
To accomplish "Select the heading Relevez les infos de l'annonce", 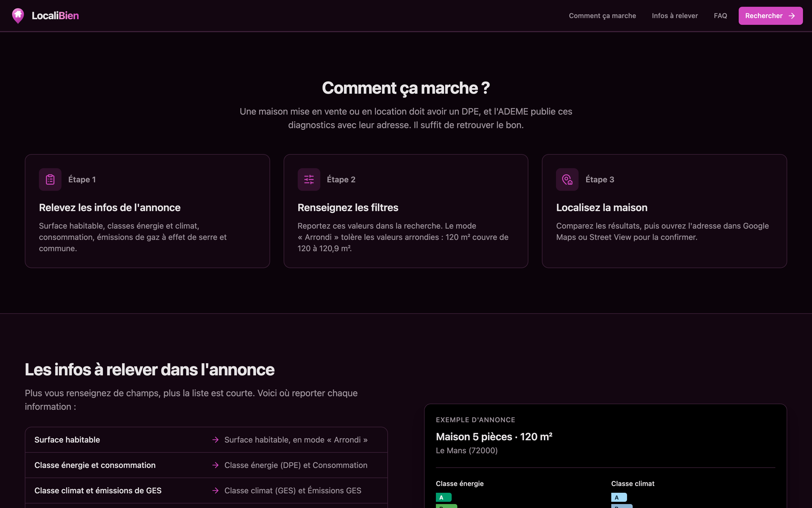I will [110, 208].
